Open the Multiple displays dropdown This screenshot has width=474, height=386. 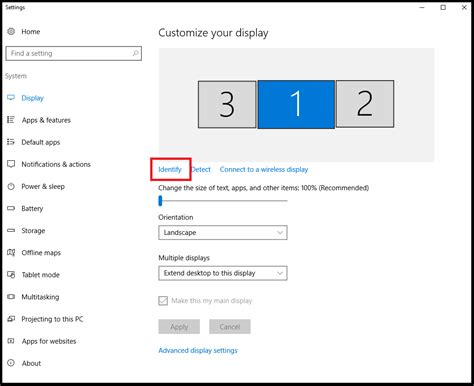[223, 273]
